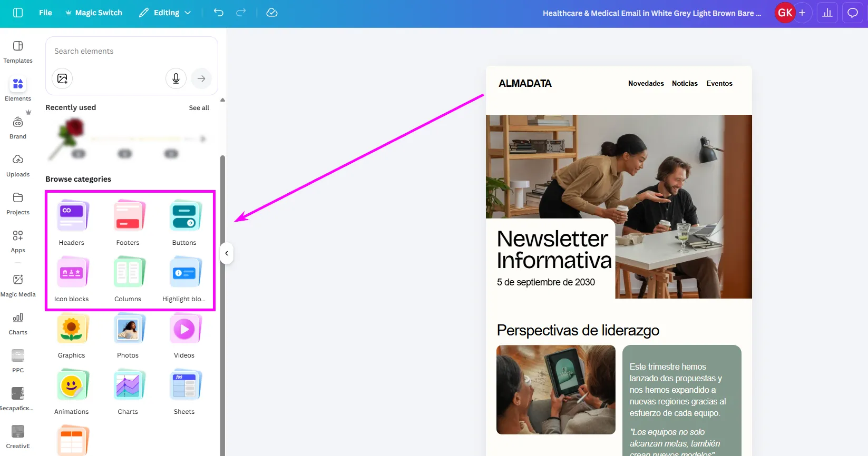This screenshot has width=868, height=456.
Task: Open Charts category folder
Action: [128, 392]
